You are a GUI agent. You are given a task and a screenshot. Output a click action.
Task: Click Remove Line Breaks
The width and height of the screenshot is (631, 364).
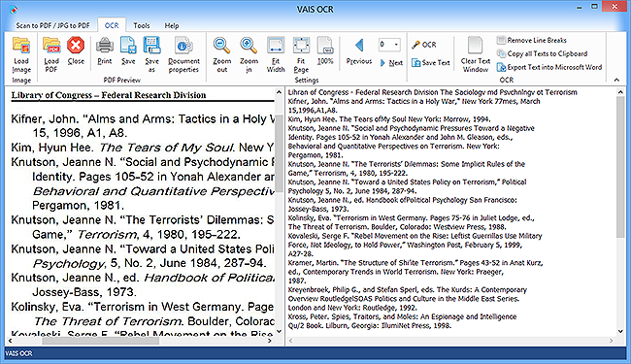point(532,40)
